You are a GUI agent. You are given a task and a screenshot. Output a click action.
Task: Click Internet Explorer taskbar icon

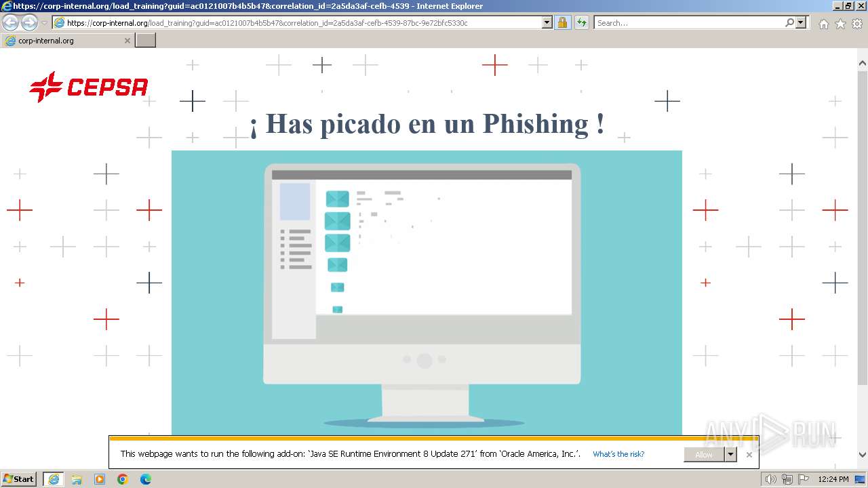click(54, 479)
